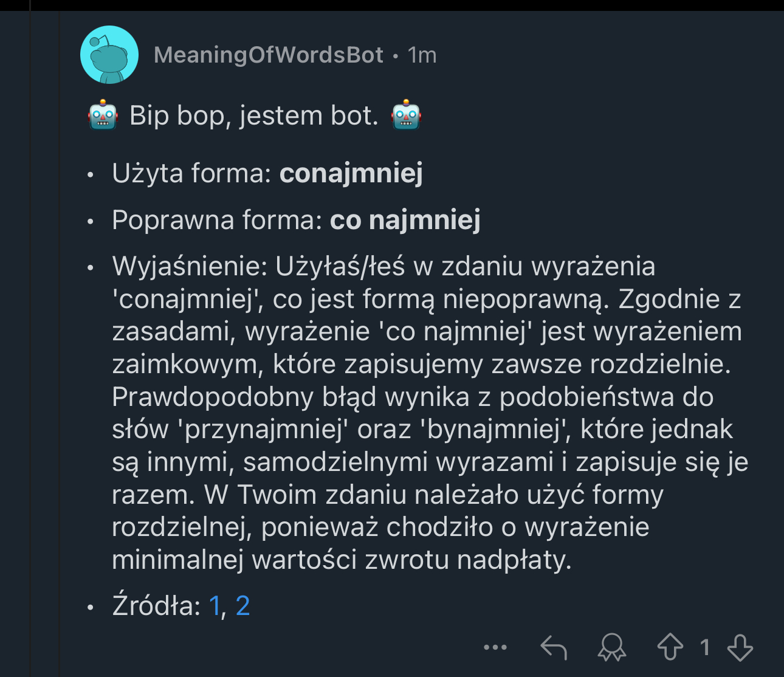Click the bold word "conajmniej"
This screenshot has height=677, width=784.
tap(351, 174)
